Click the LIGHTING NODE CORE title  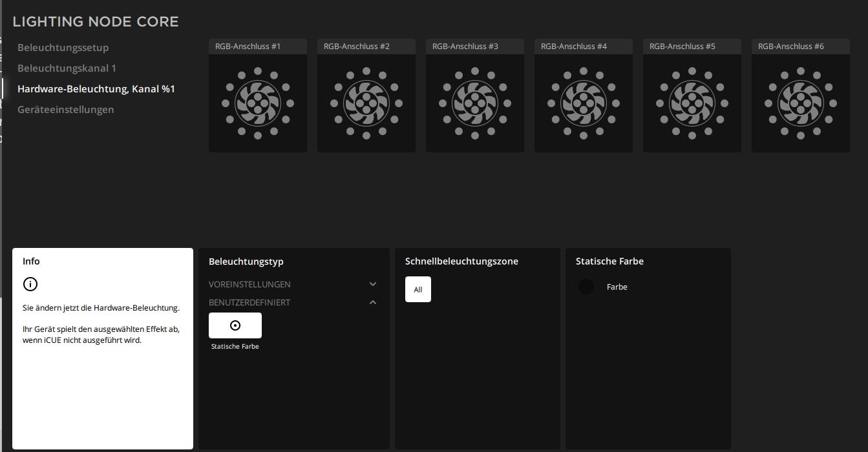tap(96, 21)
